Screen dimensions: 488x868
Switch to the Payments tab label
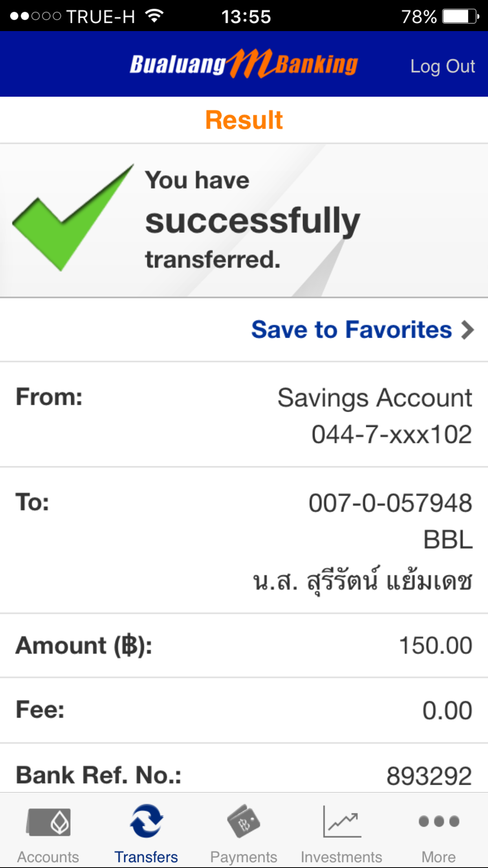point(244,857)
